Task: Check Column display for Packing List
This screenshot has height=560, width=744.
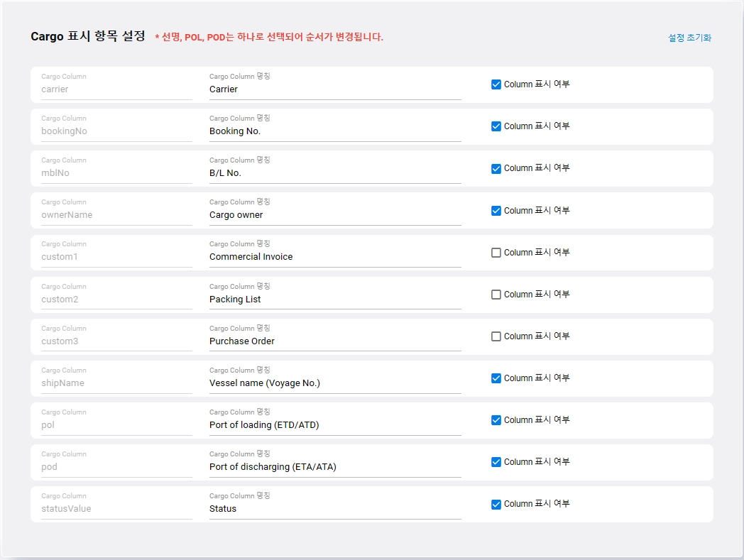Action: coord(496,295)
